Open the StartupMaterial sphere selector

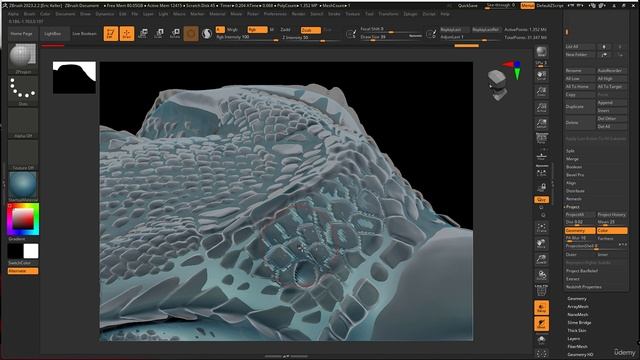(23, 187)
